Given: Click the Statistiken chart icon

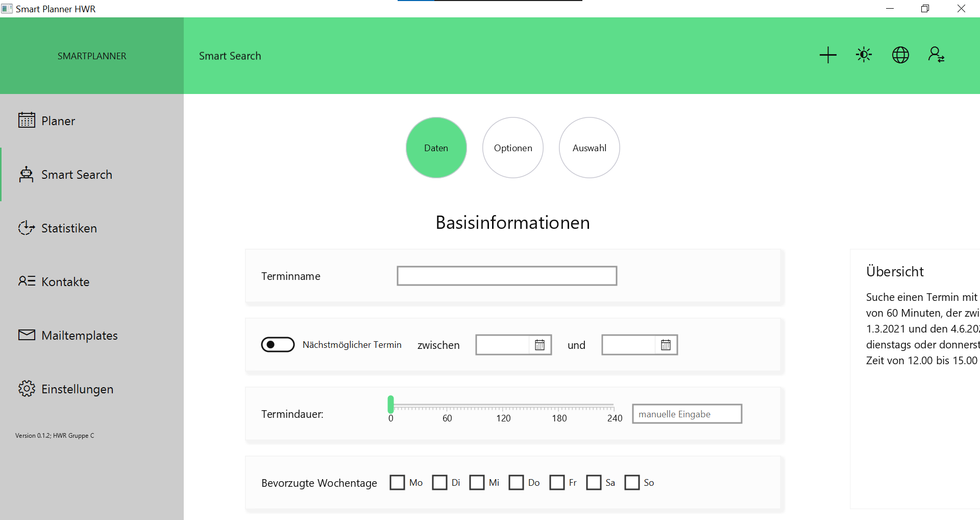Looking at the screenshot, I should 27,228.
